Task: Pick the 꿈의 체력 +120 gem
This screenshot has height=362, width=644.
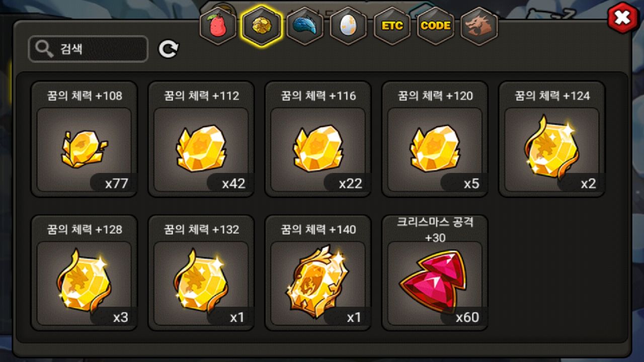Action: coord(435,139)
